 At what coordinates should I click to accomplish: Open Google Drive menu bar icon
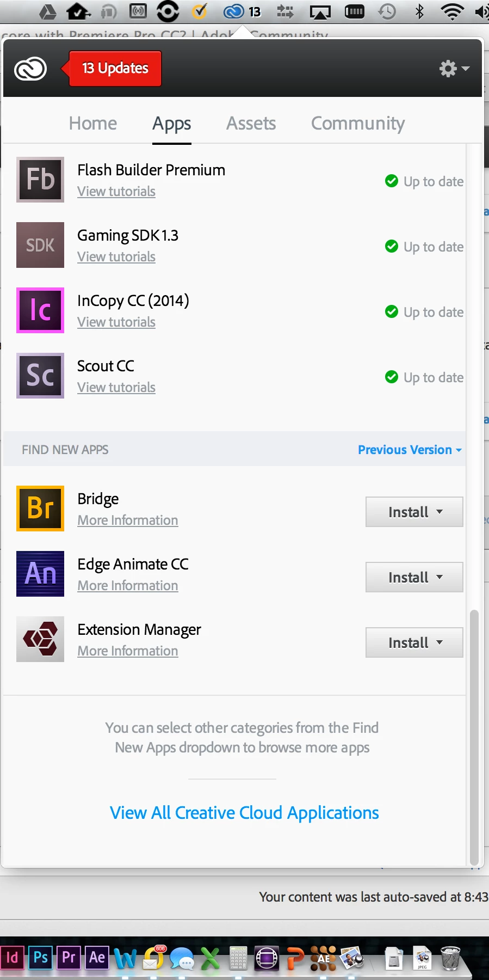[48, 11]
